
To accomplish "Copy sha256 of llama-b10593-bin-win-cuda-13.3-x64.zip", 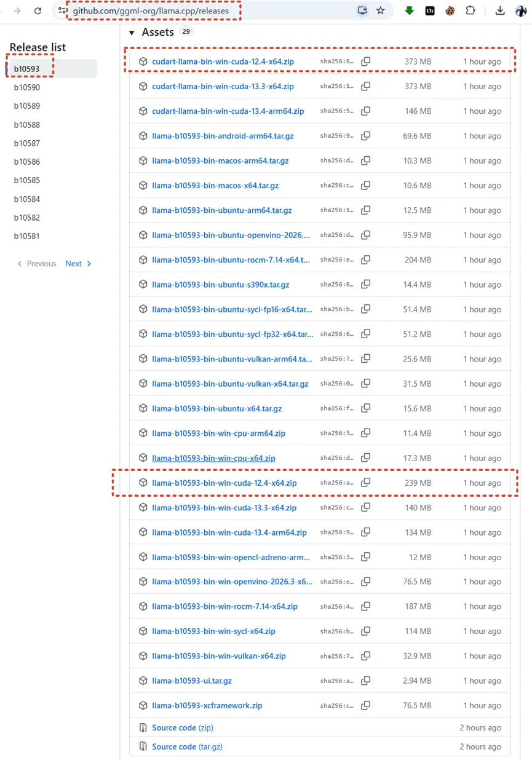I will tap(365, 507).
